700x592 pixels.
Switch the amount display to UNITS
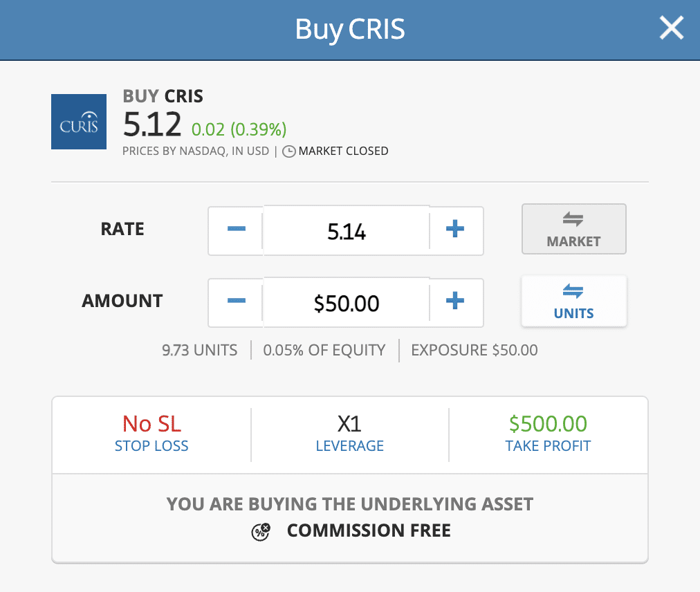573,301
